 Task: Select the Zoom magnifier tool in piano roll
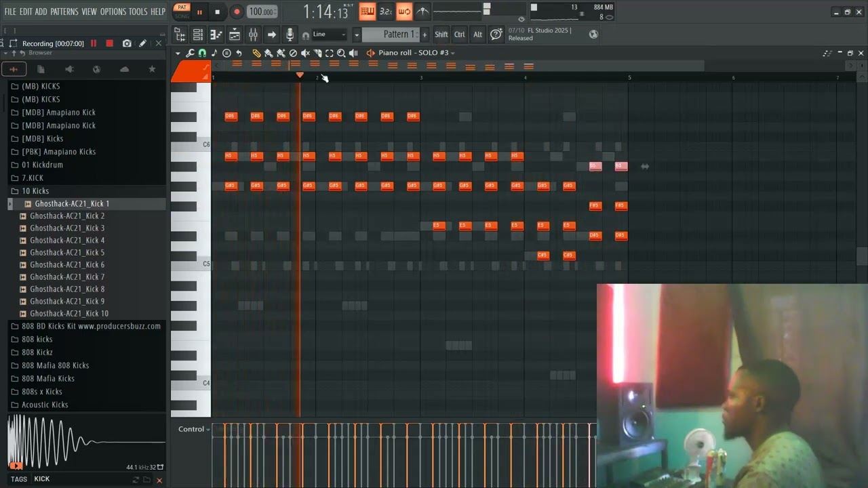pyautogui.click(x=341, y=53)
